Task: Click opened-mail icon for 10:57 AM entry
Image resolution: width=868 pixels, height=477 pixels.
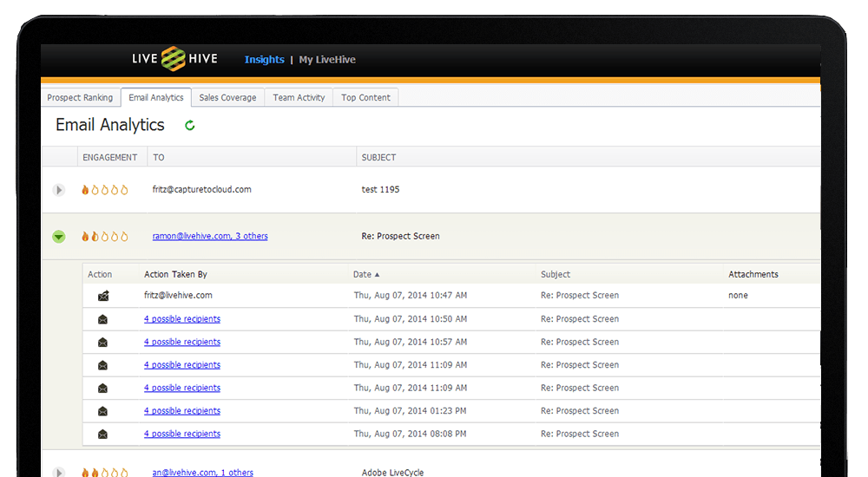Action: tap(102, 343)
